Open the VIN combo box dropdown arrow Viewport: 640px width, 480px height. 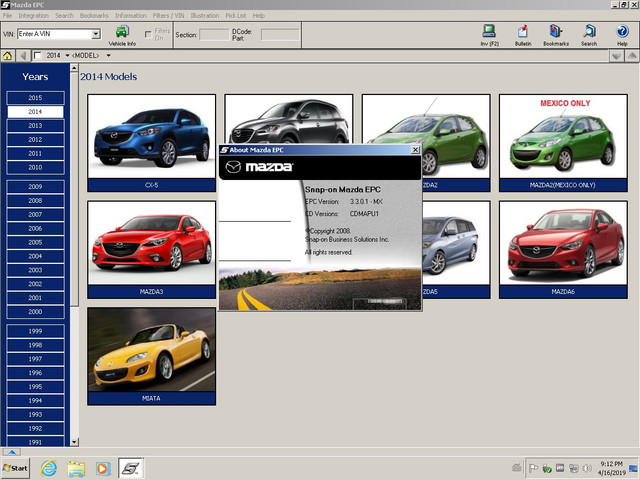point(96,34)
